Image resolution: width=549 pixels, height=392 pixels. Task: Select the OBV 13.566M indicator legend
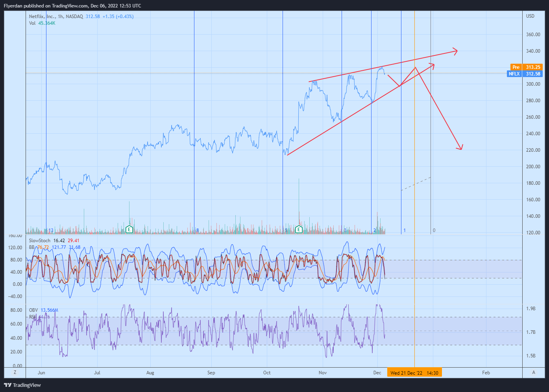click(x=43, y=310)
